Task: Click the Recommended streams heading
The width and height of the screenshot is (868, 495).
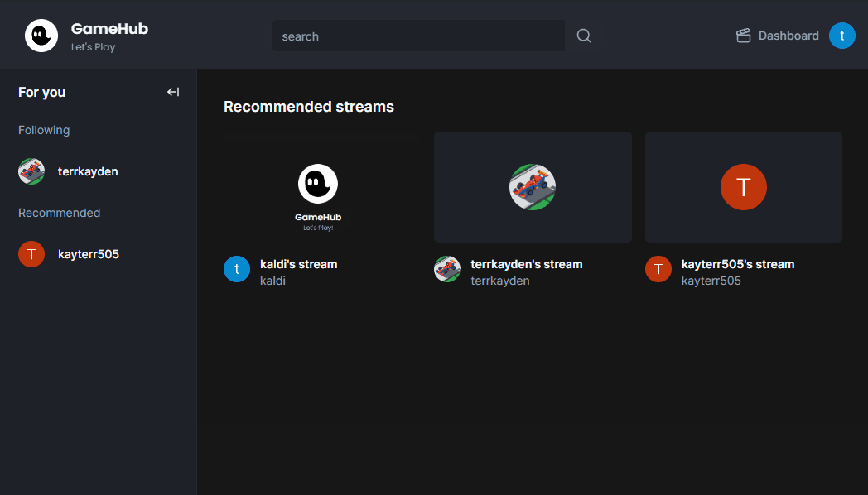Action: 309,106
